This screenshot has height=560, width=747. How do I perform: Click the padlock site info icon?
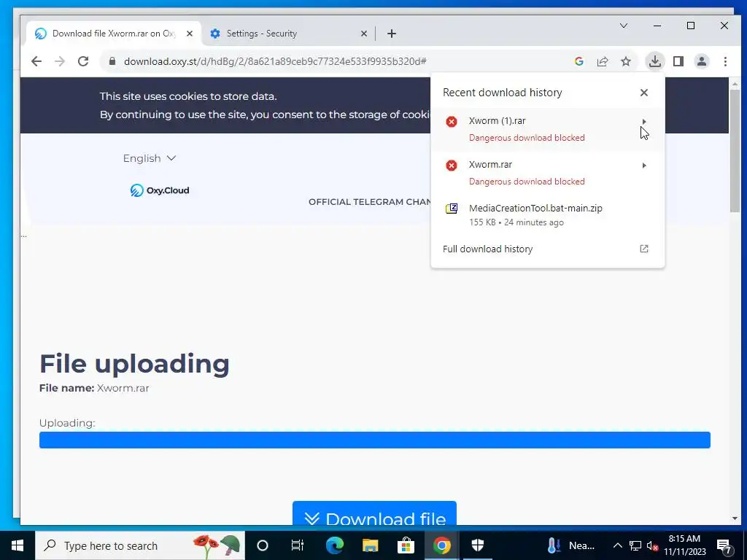click(x=112, y=61)
